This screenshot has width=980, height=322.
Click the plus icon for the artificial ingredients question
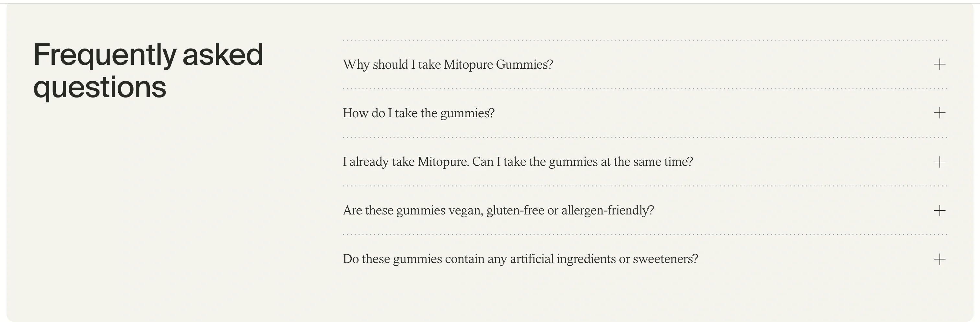(940, 259)
